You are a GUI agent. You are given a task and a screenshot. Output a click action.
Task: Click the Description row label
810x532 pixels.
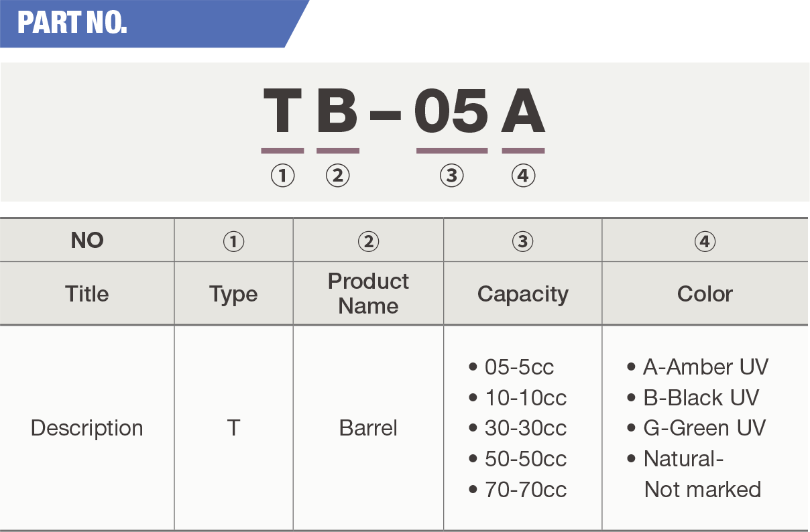(x=87, y=428)
